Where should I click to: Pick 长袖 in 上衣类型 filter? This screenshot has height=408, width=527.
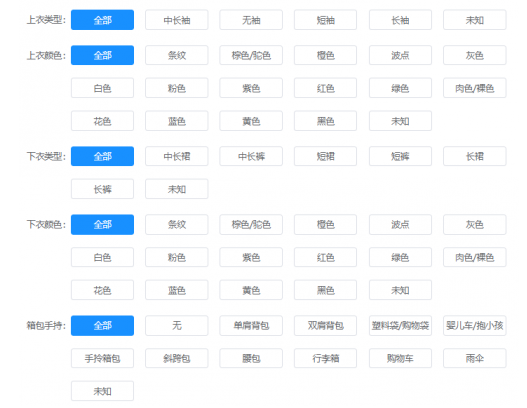coord(400,20)
